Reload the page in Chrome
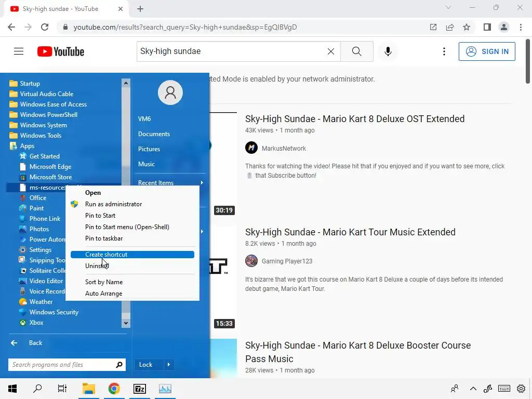Viewport: 532px width, 399px height. coord(45,27)
